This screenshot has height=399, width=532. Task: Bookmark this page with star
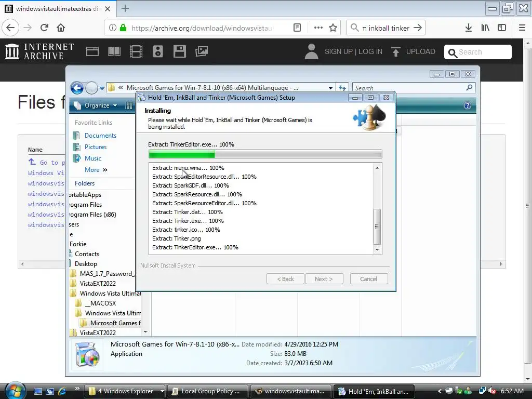click(333, 28)
